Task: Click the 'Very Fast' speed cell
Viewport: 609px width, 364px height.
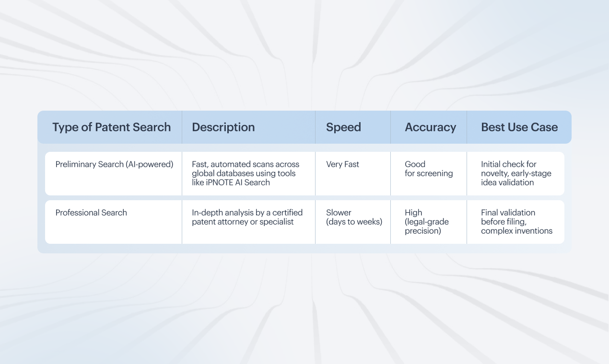Action: click(342, 164)
